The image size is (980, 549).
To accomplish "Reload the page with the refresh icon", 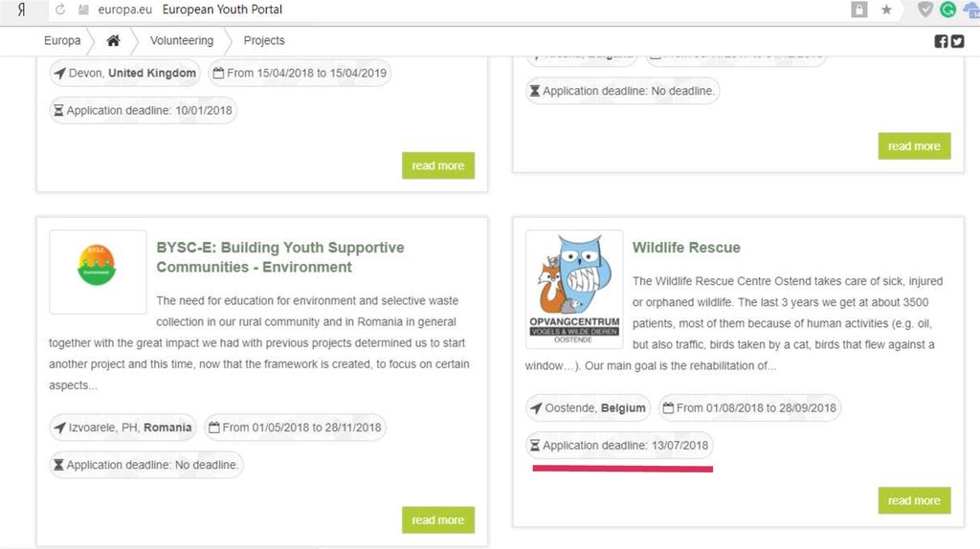I will pyautogui.click(x=60, y=10).
